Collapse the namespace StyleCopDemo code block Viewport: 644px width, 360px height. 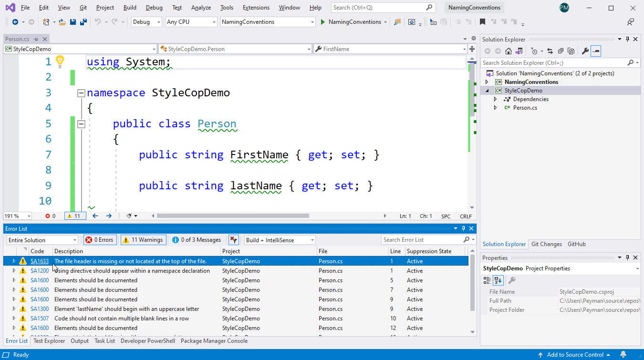pos(81,93)
